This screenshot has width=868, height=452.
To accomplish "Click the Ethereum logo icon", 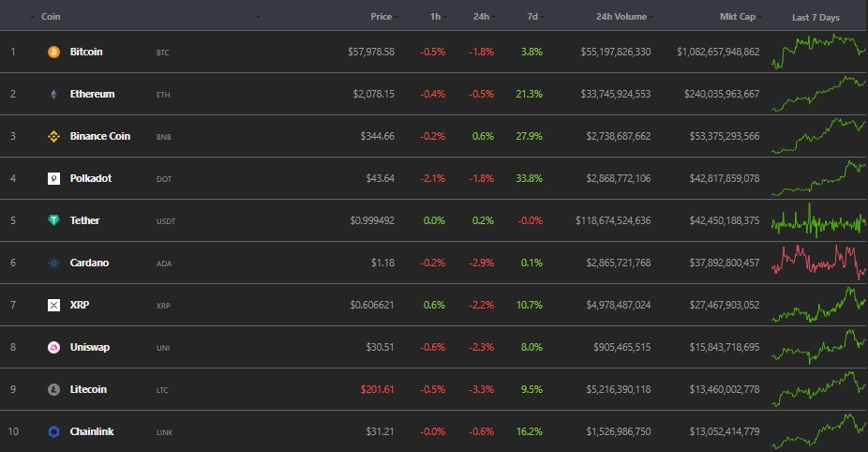I will [x=53, y=94].
